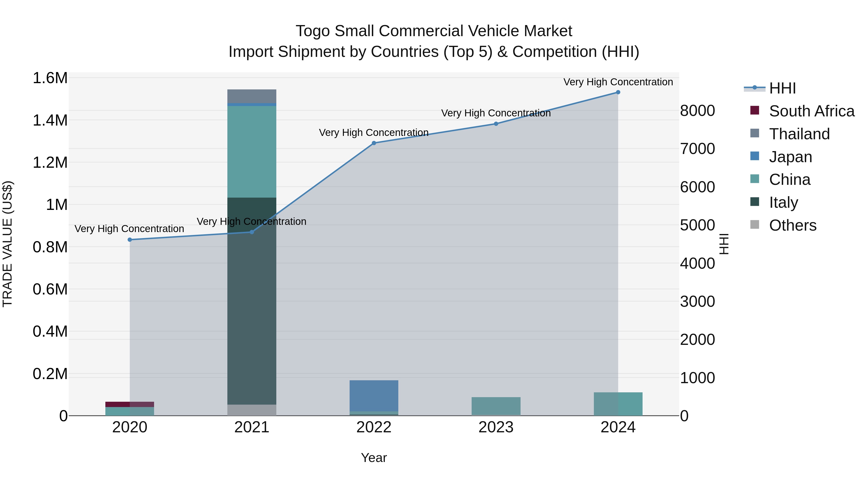Click the 2021 x-axis label

252,427
